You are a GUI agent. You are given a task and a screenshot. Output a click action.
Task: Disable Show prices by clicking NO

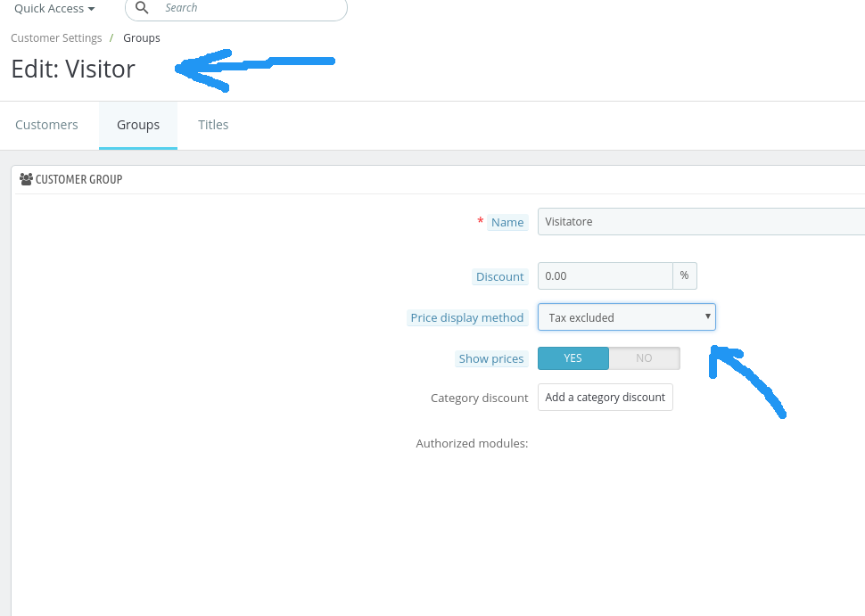644,357
